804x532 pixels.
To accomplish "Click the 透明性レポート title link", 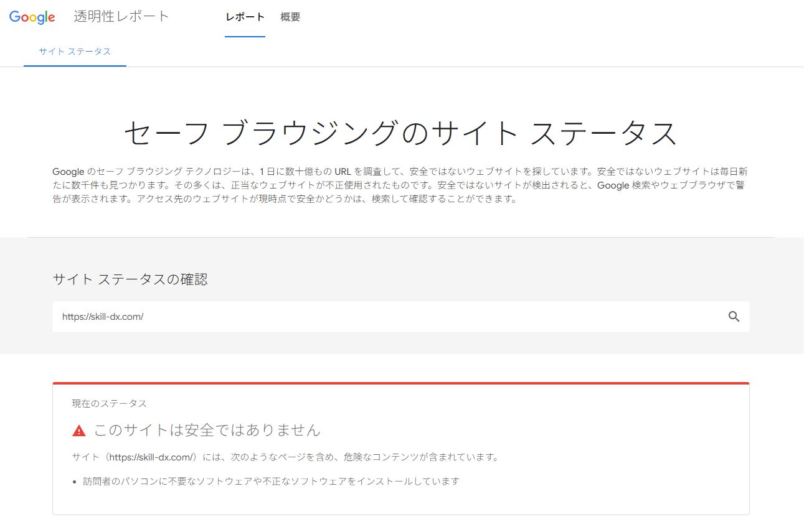I will click(121, 17).
